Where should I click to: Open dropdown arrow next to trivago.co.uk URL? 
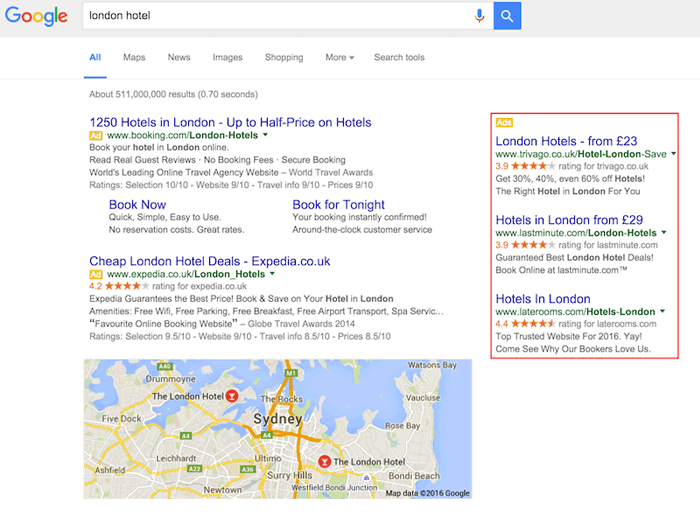674,154
